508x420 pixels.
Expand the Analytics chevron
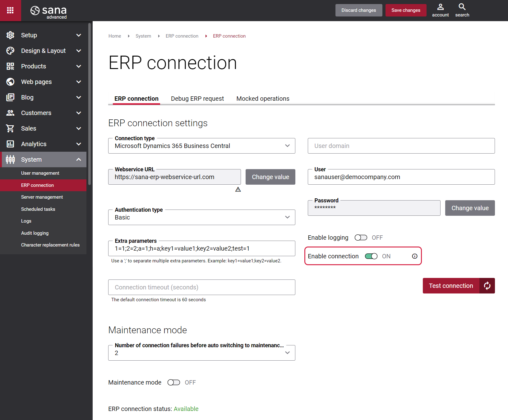click(79, 144)
